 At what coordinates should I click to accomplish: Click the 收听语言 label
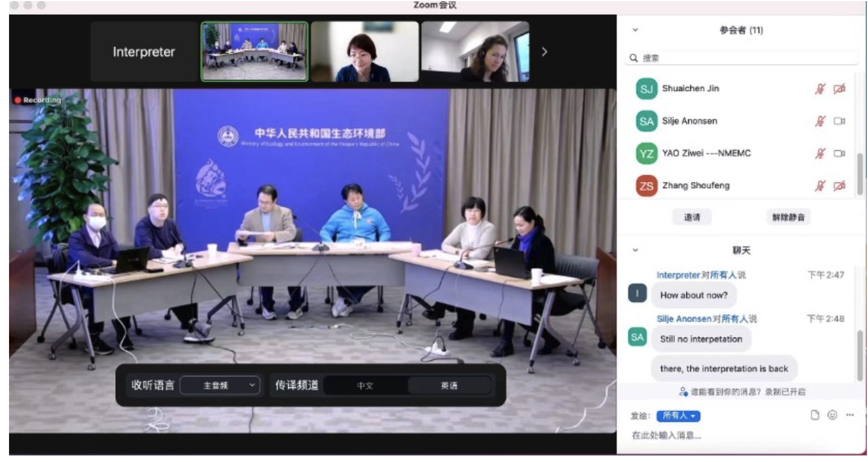[152, 385]
